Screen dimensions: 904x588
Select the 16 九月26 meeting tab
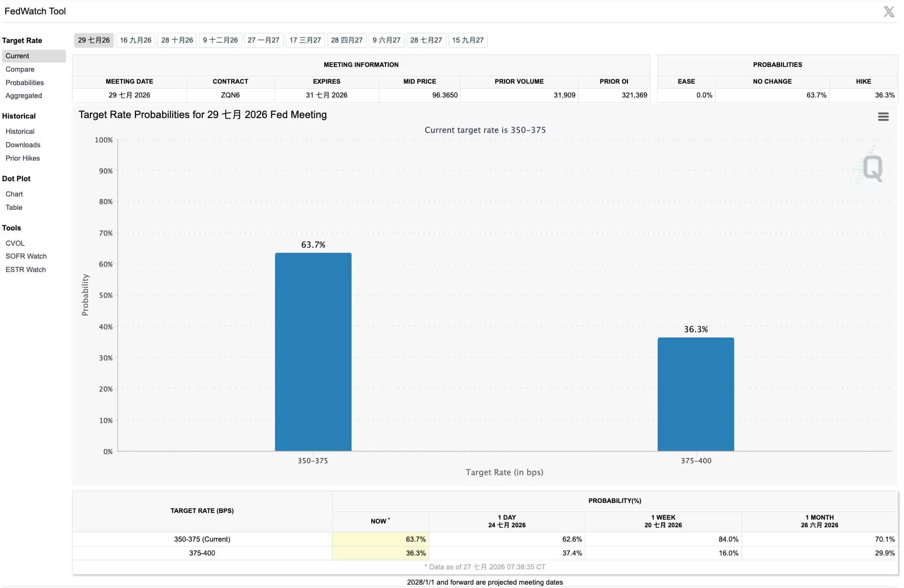coord(135,40)
